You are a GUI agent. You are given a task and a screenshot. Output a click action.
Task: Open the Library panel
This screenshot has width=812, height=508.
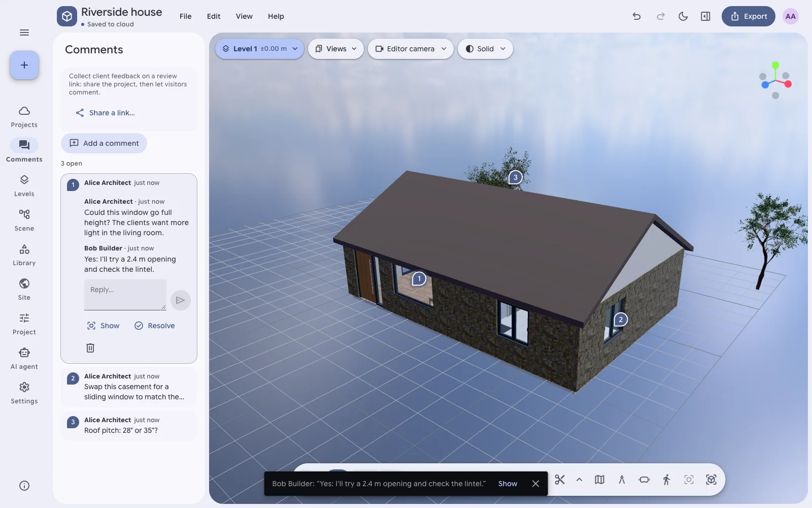24,255
